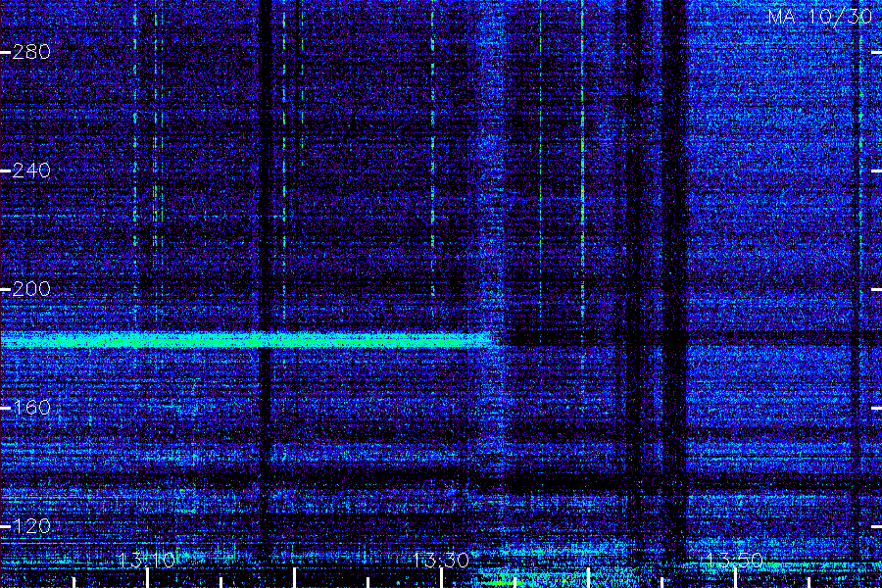
Task: Click the 280 frequency axis label
Action: tap(31, 52)
